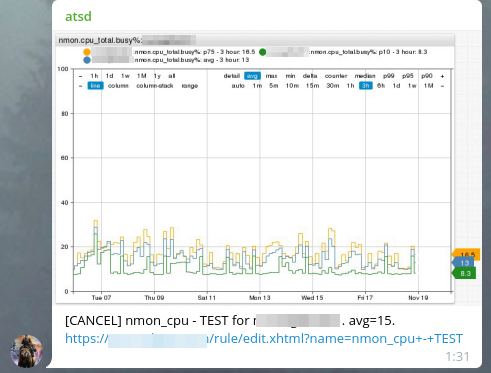Click the atsd sender name
Screen dimensions: 491x373
point(78,16)
